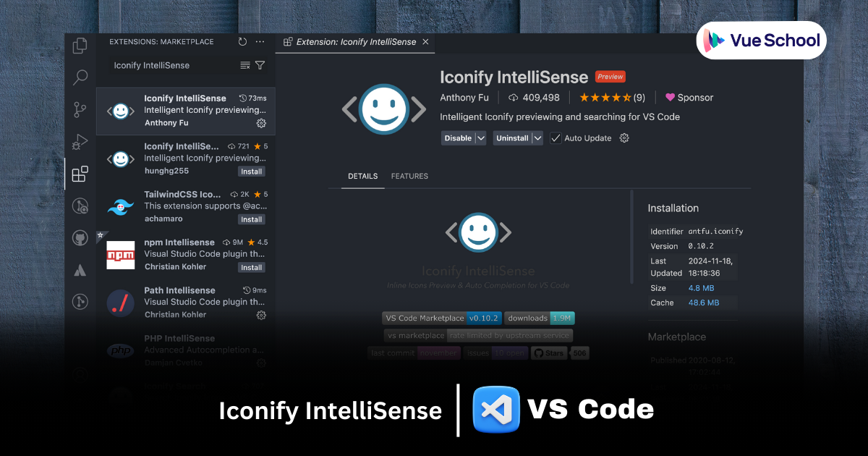Select the Extensions icon in activity bar
The width and height of the screenshot is (868, 456).
click(x=80, y=174)
